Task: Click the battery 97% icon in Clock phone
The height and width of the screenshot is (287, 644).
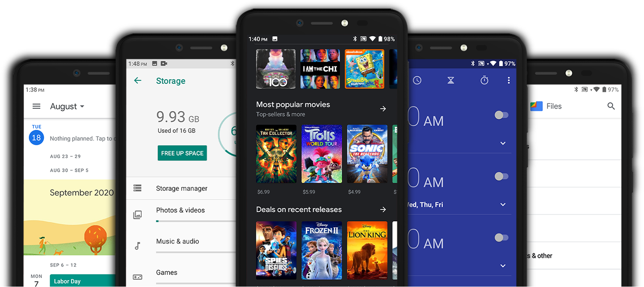Action: click(500, 64)
